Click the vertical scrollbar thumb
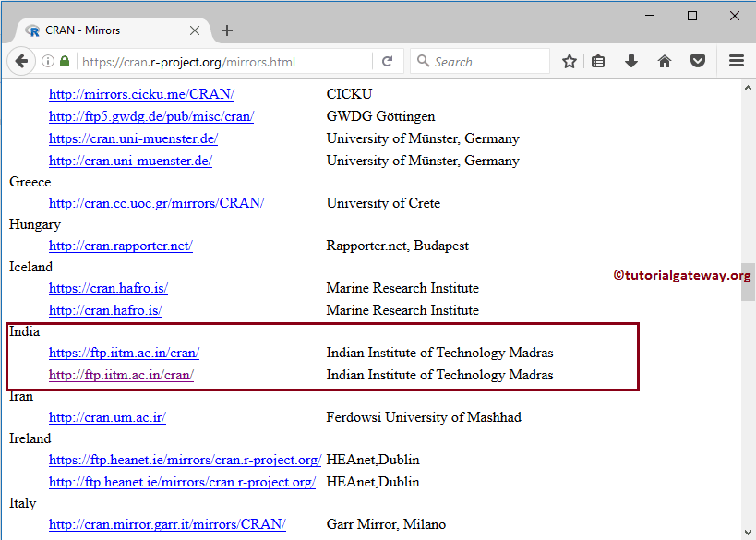 coord(748,282)
